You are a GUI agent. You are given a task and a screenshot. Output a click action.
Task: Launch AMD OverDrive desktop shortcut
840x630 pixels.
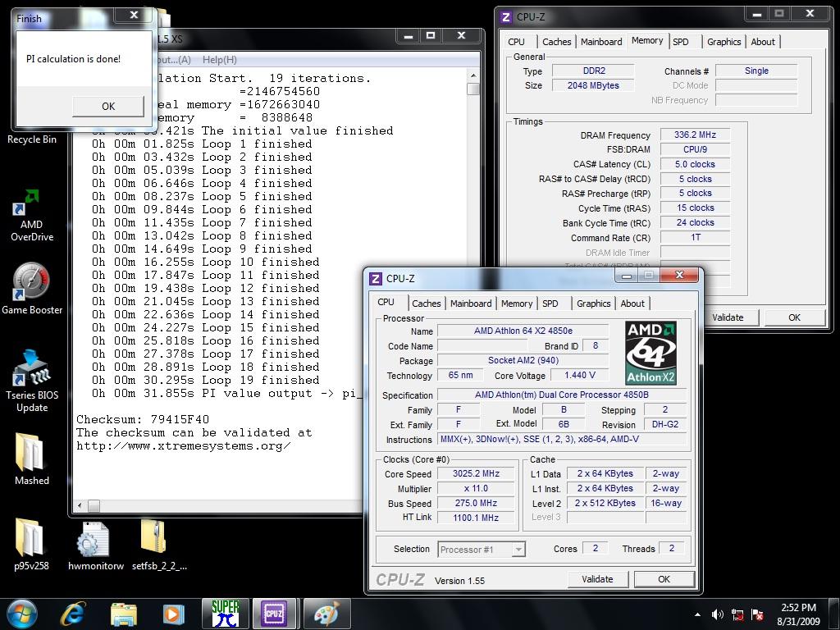point(32,216)
